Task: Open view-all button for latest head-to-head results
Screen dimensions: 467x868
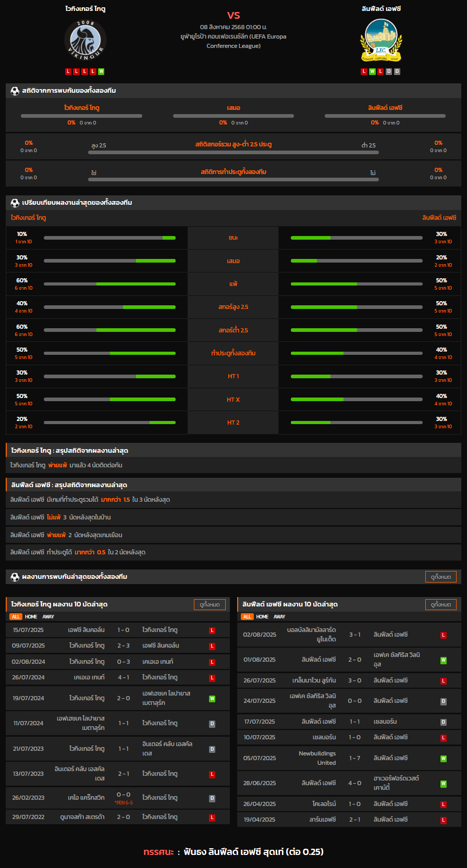Action: [441, 577]
